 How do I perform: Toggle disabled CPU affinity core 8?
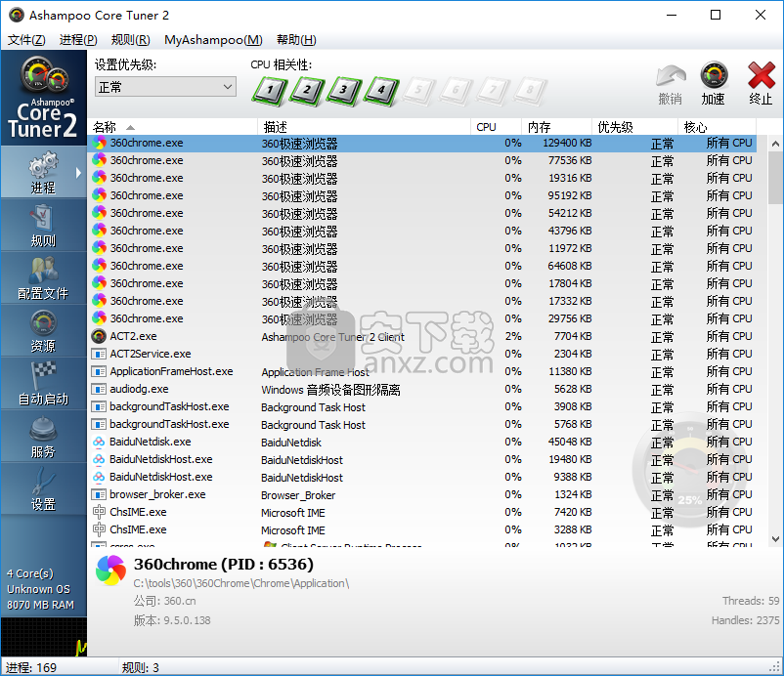[530, 91]
